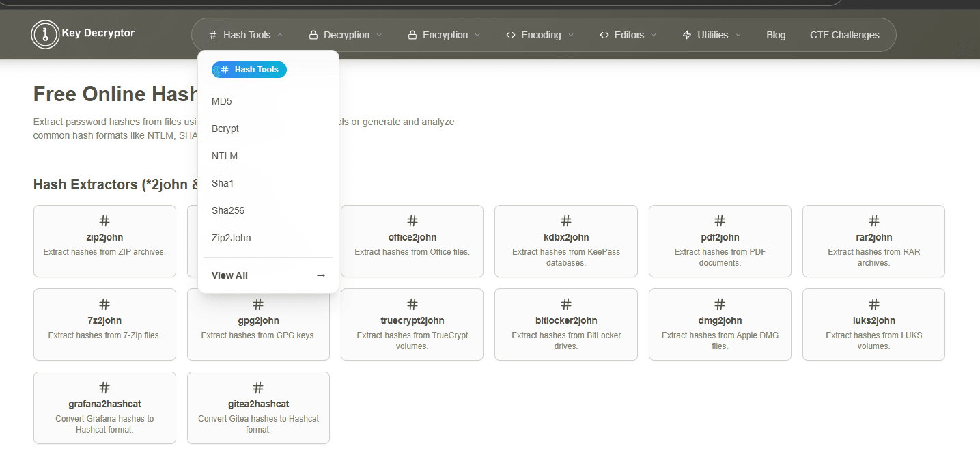This screenshot has height=453, width=980.
Task: Select MD5 from the Hash Tools menu
Action: 222,101
